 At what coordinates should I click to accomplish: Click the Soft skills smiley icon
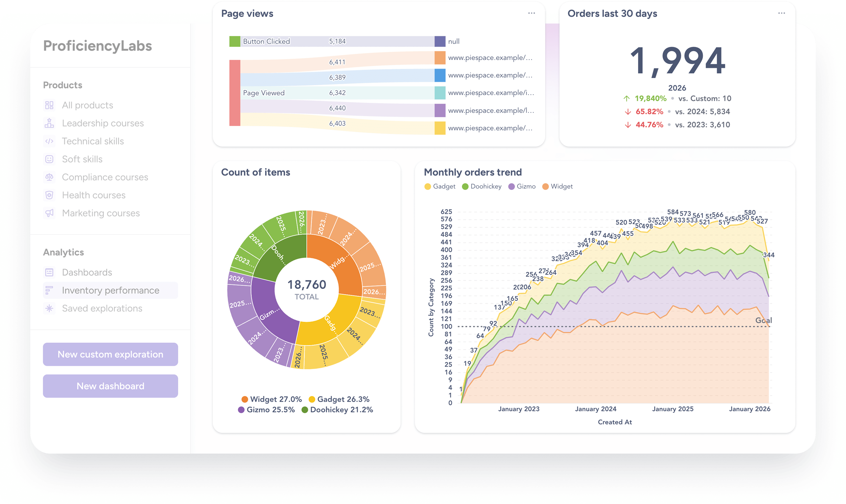50,159
